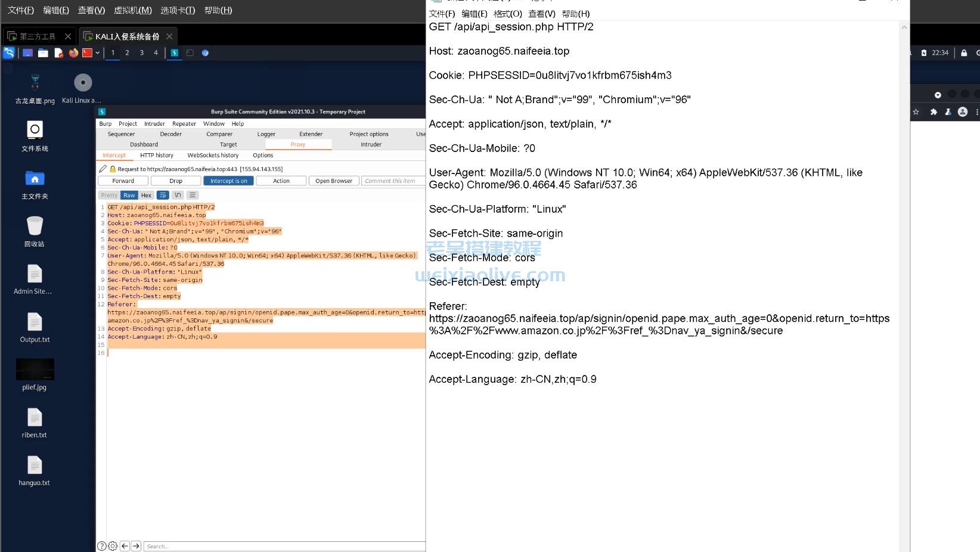Click the Forward button
Image resolution: width=980 pixels, height=552 pixels.
coord(123,181)
